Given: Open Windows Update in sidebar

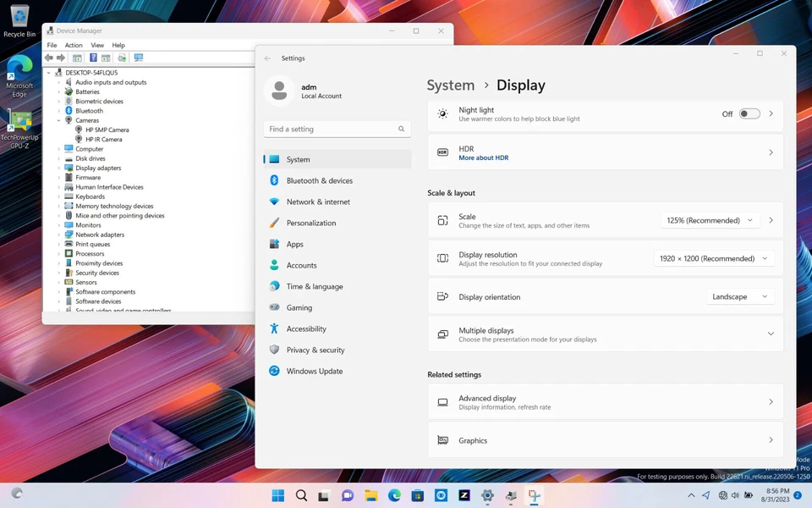Looking at the screenshot, I should (314, 371).
